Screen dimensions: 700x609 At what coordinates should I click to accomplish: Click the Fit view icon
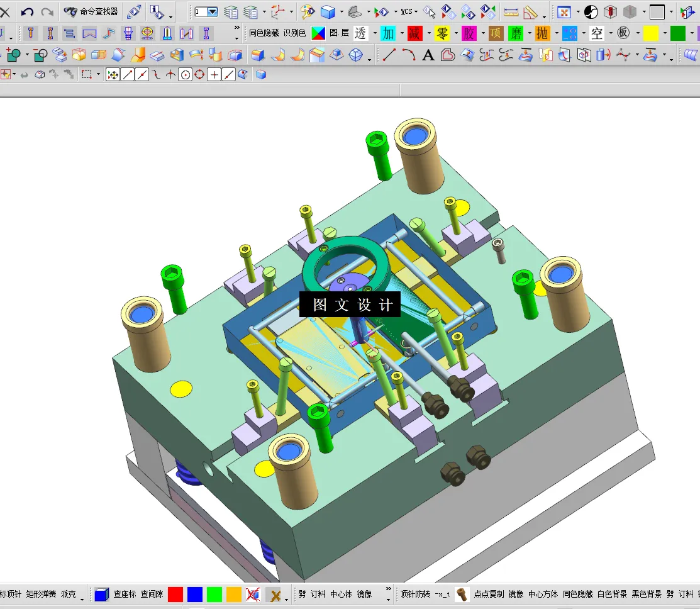coord(564,12)
